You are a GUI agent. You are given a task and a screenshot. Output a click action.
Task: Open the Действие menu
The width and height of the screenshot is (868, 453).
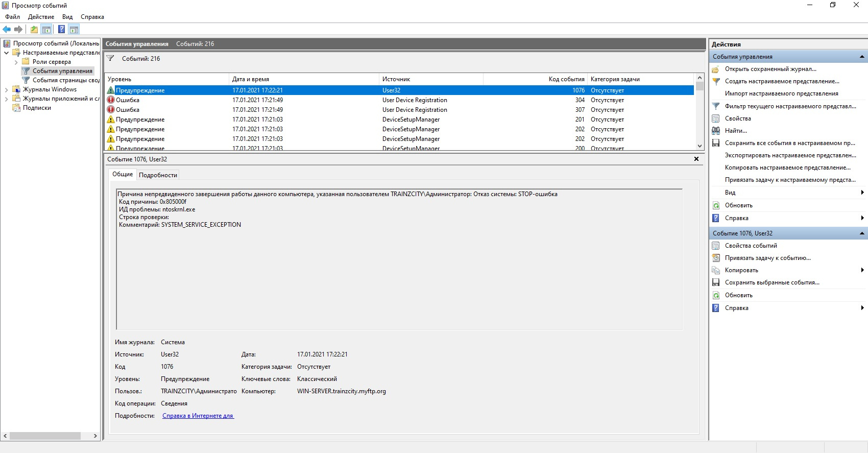point(41,17)
